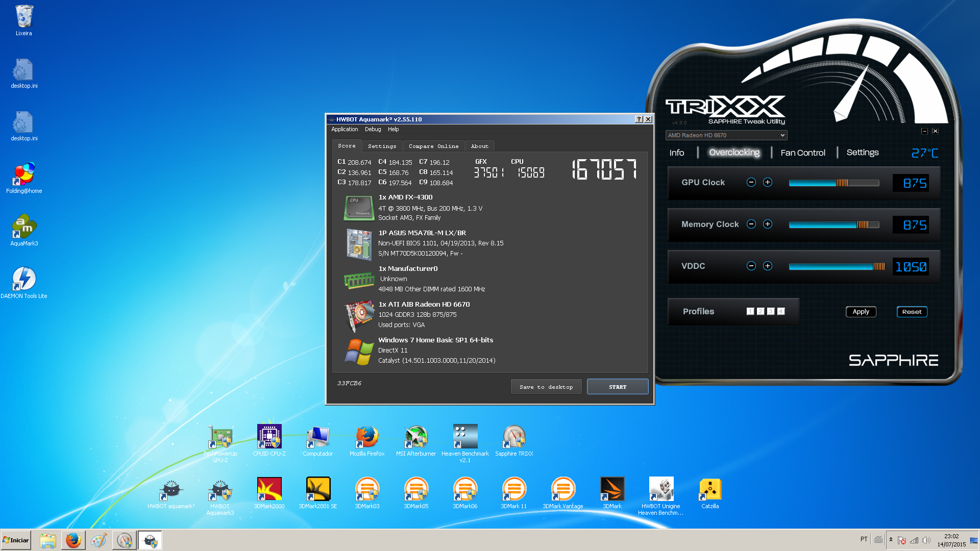The image size is (980, 551).
Task: Launch the 3DMark06 shortcut
Action: point(465,493)
